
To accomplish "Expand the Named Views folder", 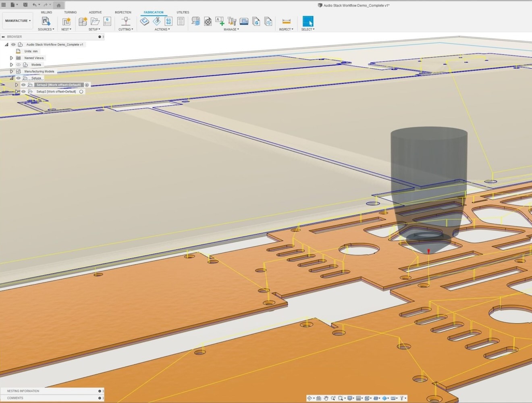I will point(11,58).
